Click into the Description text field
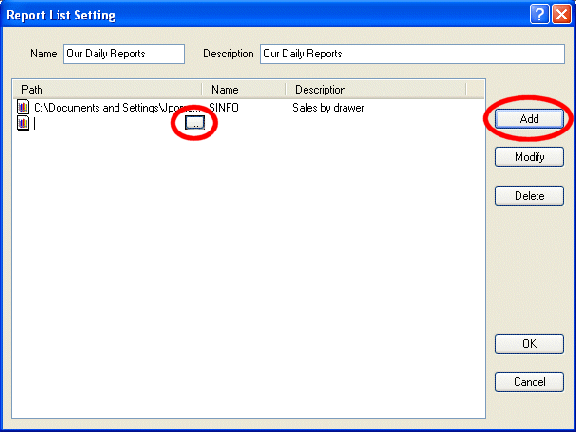This screenshot has width=576, height=432. click(412, 54)
